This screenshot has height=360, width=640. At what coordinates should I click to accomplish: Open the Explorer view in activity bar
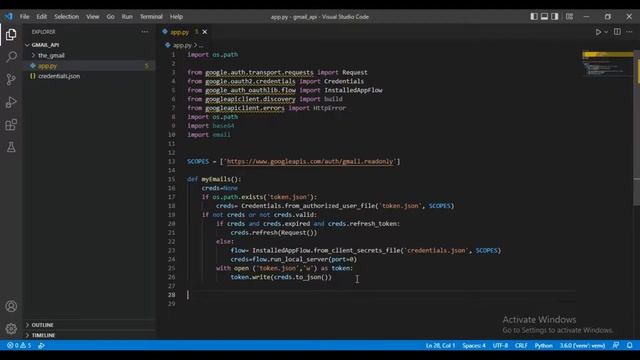(x=11, y=34)
